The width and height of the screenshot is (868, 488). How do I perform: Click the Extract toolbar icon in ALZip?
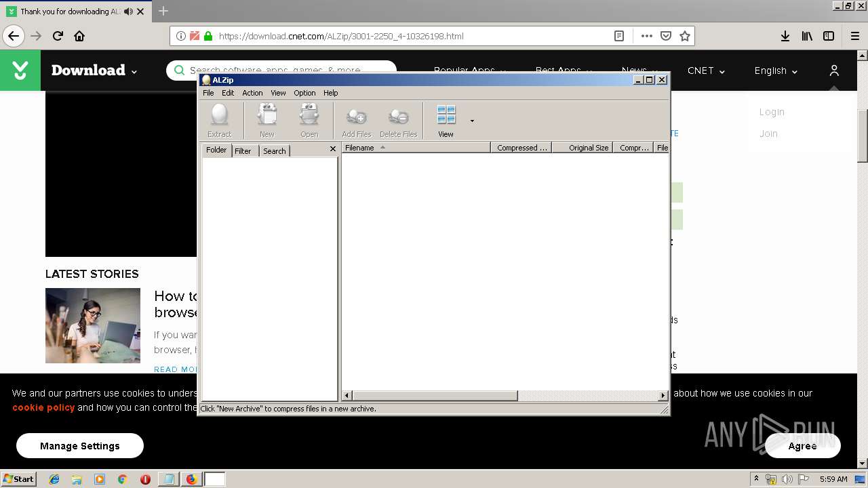click(219, 121)
